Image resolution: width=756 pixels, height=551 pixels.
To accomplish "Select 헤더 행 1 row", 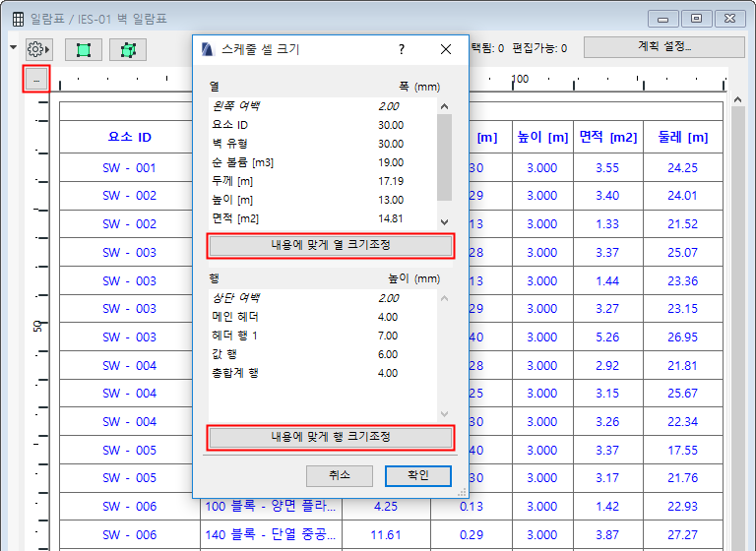I will tap(323, 336).
